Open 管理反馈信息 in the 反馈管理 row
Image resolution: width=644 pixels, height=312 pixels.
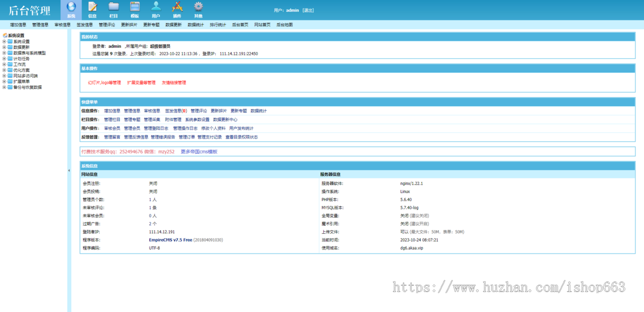pyautogui.click(x=136, y=137)
